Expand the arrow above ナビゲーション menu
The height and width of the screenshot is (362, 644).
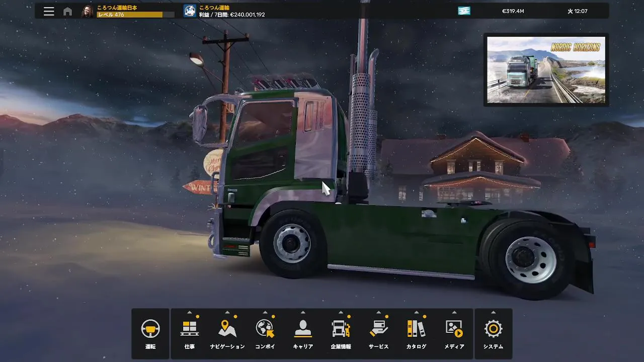tap(227, 312)
